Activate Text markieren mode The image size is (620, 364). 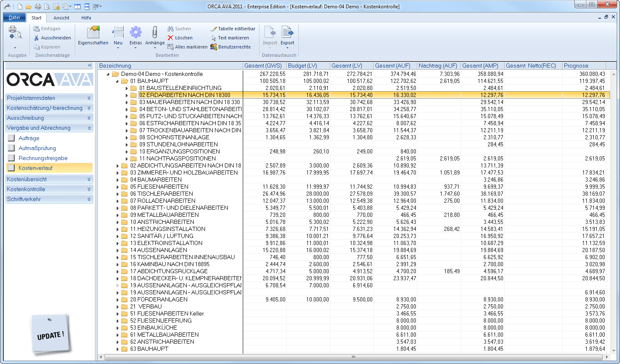point(230,38)
